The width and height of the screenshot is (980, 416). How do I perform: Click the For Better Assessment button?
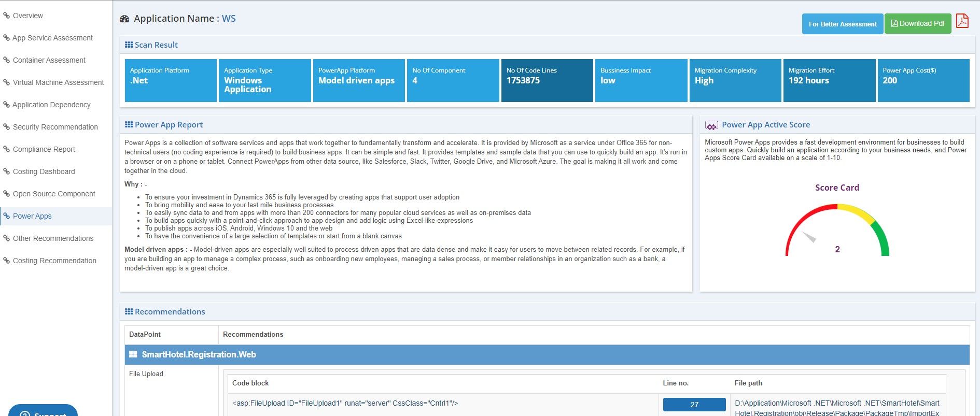843,24
